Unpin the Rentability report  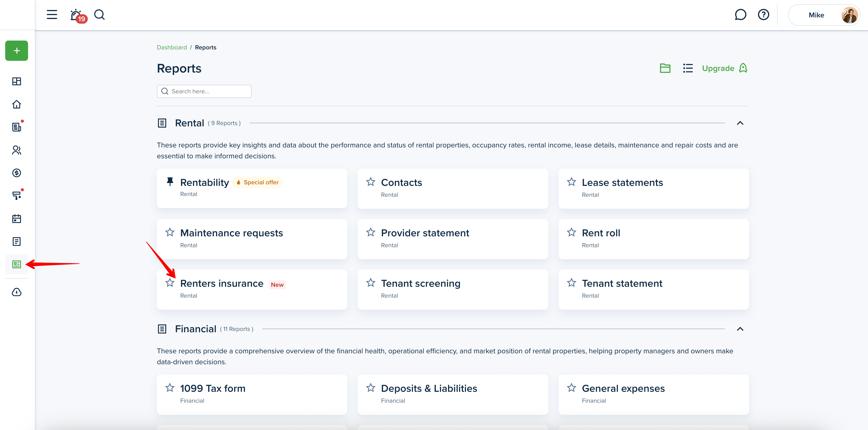tap(170, 182)
